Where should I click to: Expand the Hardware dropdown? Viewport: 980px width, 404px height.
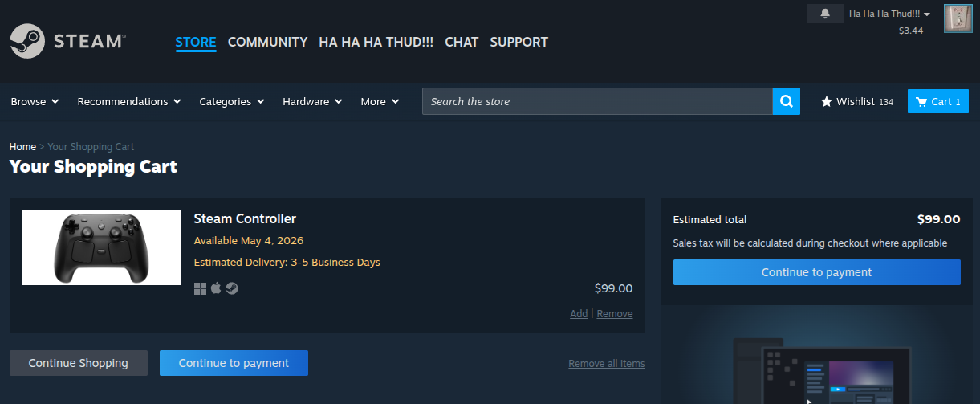click(312, 102)
